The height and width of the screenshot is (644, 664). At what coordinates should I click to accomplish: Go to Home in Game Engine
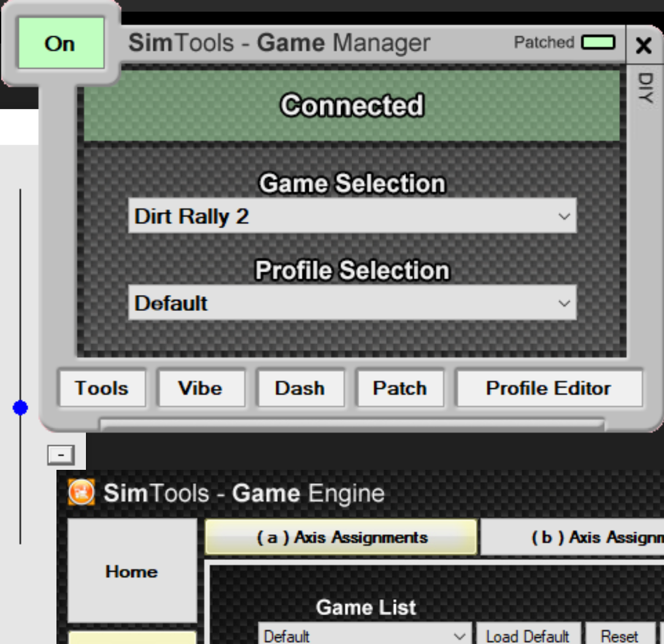[132, 571]
